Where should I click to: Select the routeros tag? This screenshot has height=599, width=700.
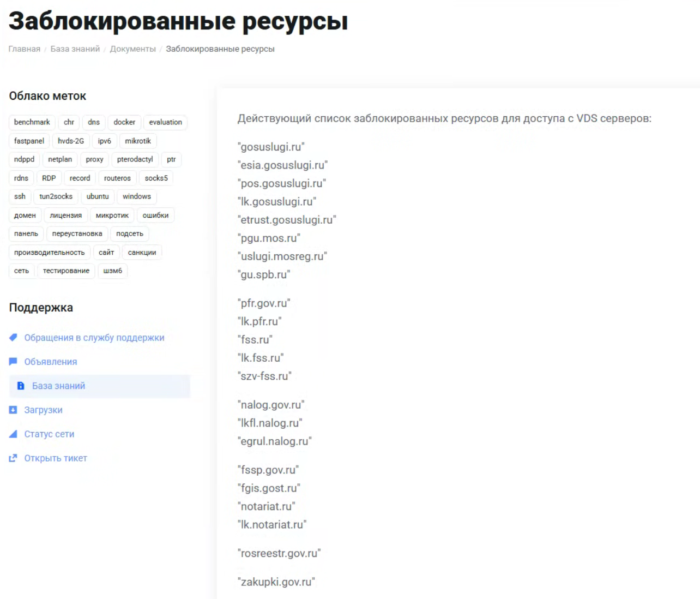tap(117, 178)
